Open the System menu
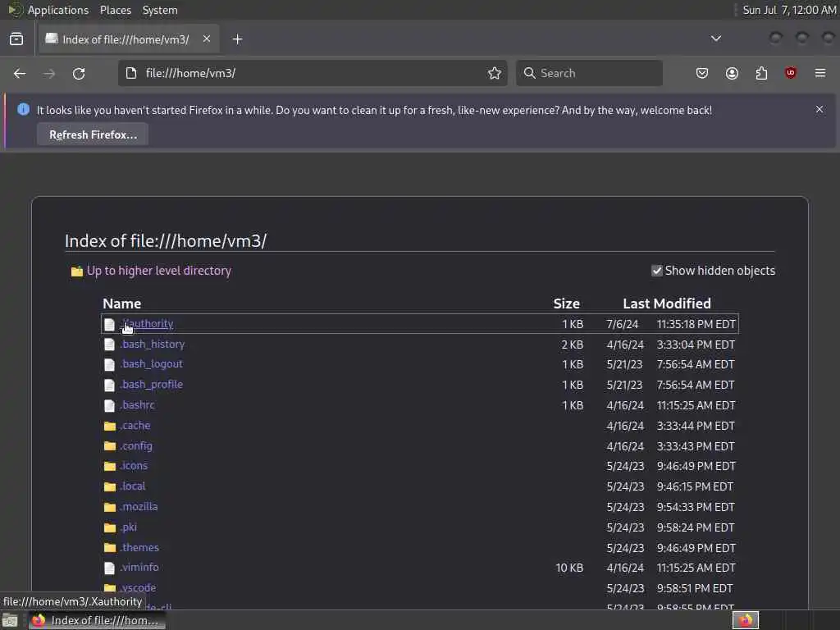The height and width of the screenshot is (630, 840). 160,10
